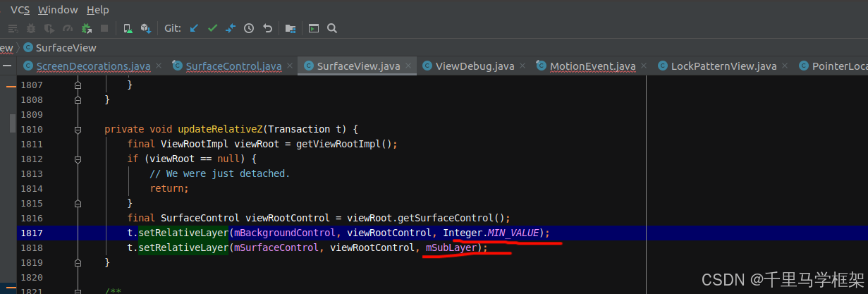The image size is (868, 294).
Task: Close the ScreenDecorations.java tab
Action: pos(159,66)
